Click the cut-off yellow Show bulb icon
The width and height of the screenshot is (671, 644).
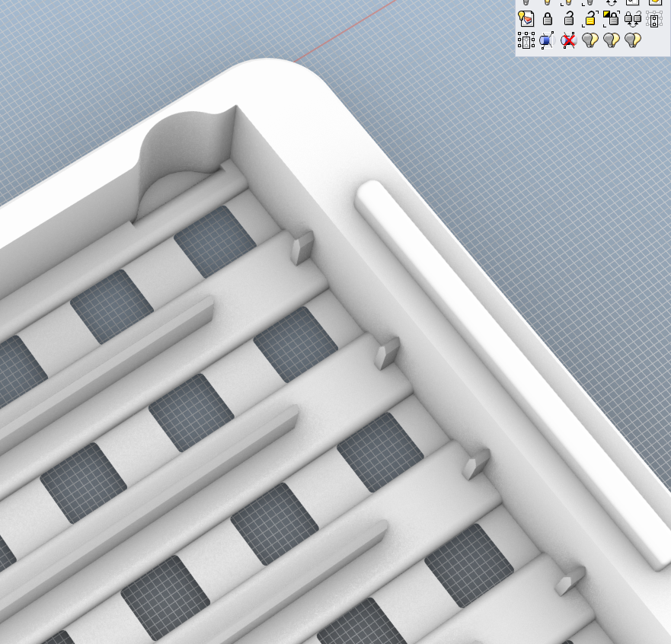coord(548,2)
